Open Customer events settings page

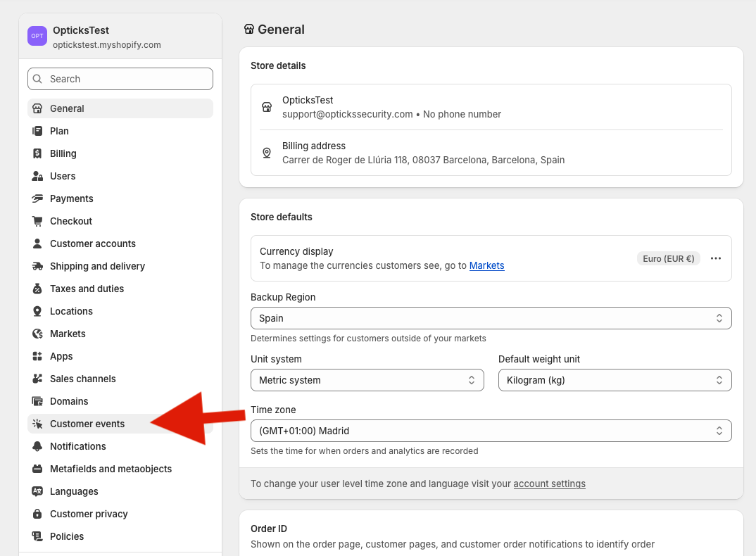(87, 424)
